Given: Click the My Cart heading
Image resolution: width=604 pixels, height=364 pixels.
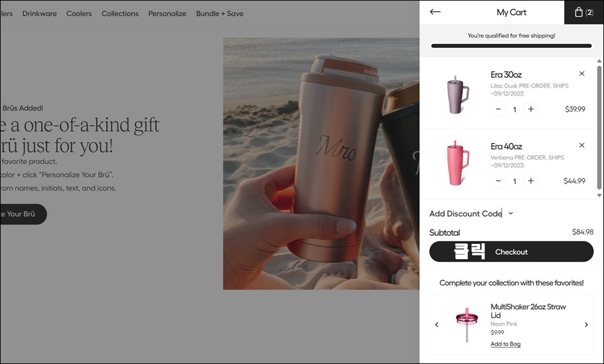Looking at the screenshot, I should (511, 13).
